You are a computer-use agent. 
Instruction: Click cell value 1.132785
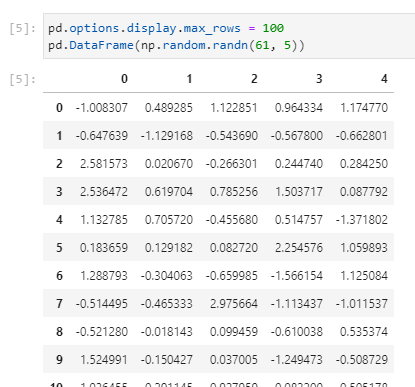(104, 220)
